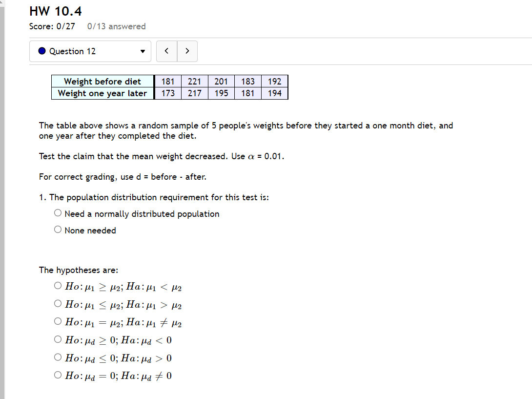
Task: Click the table cell with value 217
Action: pos(194,93)
